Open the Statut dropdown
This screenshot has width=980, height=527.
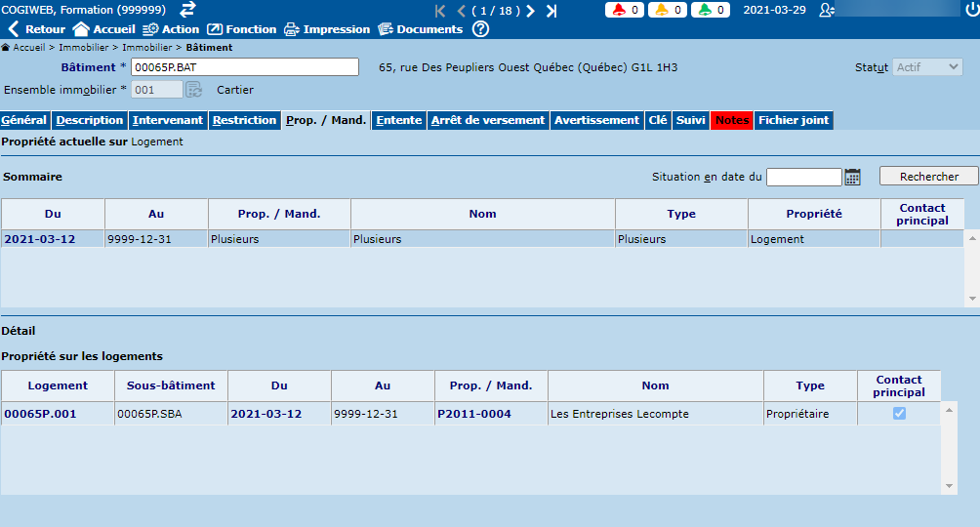[x=928, y=67]
